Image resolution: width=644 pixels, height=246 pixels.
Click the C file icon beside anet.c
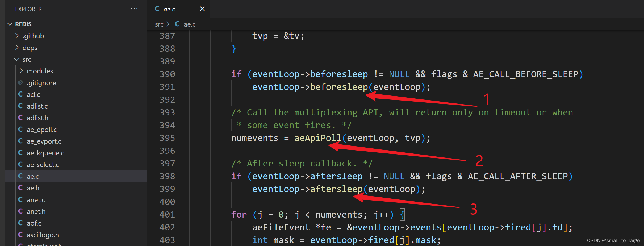pos(20,199)
